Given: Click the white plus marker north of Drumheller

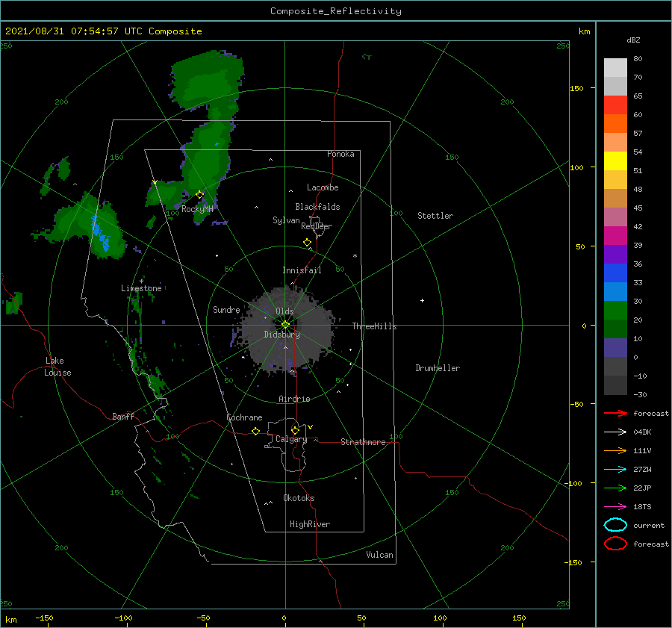Looking at the screenshot, I should 422,300.
